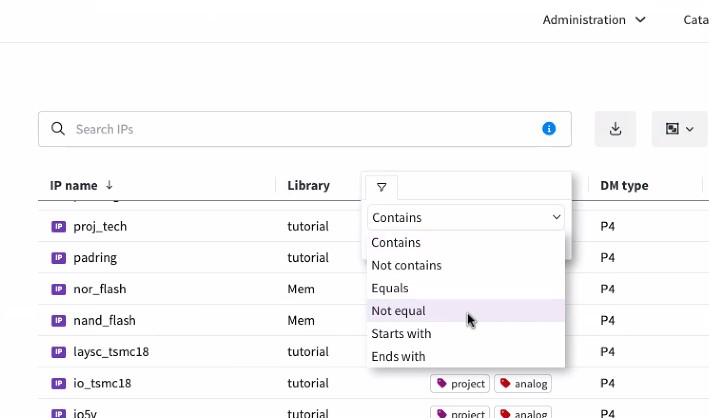Viewport: 709px width, 418px height.
Task: Click the project tag on io_tsmc18 row
Action: pos(460,383)
